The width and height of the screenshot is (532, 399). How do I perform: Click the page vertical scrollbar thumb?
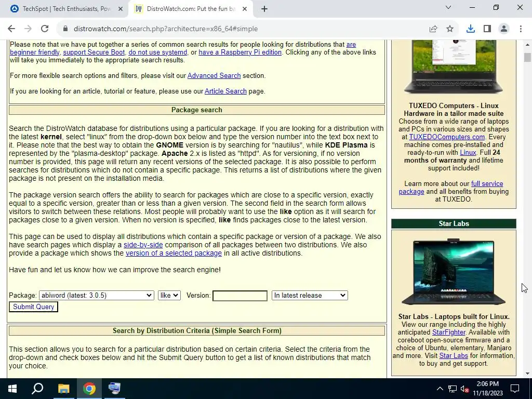point(527,57)
